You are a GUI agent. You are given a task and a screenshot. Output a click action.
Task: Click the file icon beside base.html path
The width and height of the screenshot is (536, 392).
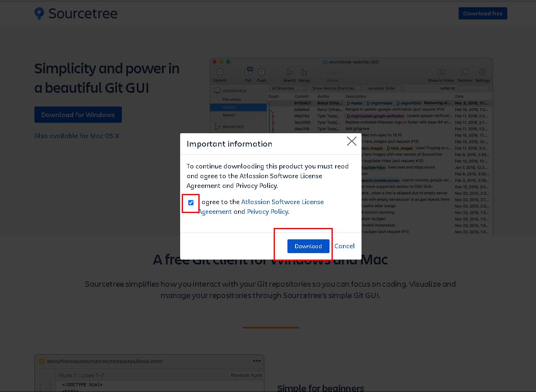click(x=41, y=361)
